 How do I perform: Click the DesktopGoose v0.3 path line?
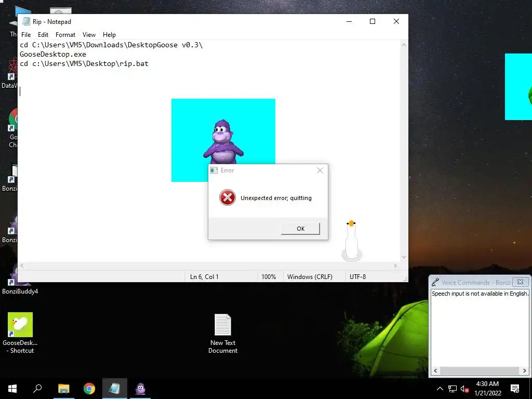pyautogui.click(x=111, y=45)
